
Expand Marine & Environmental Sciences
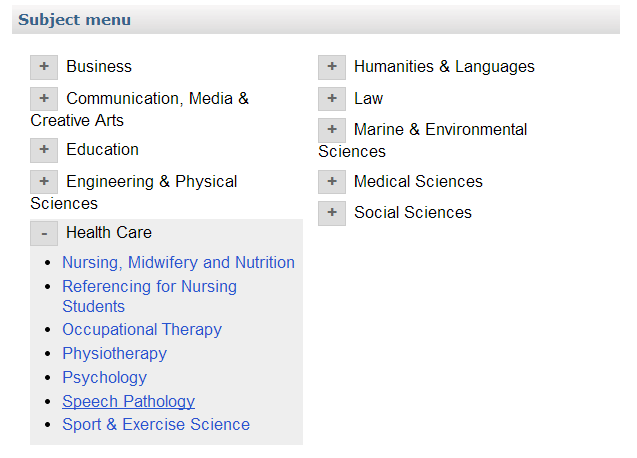332,130
